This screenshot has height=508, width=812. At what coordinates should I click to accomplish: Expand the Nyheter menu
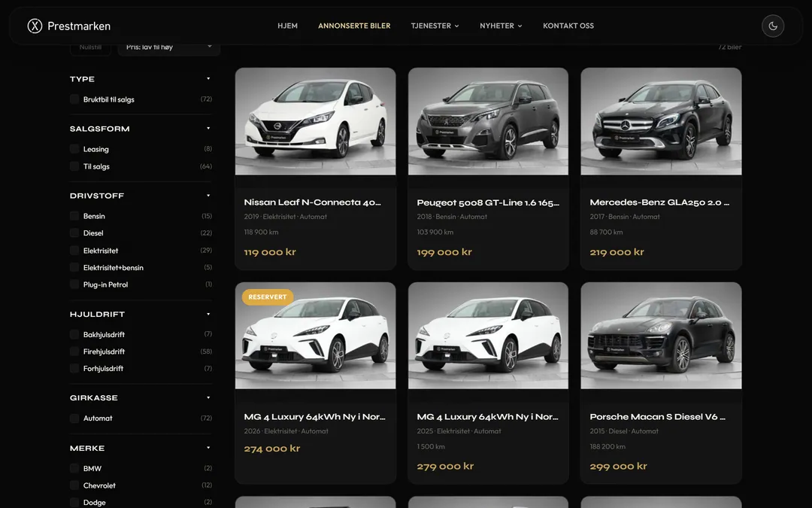coord(501,26)
